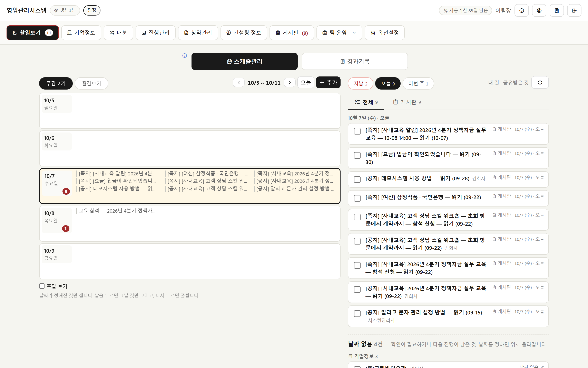Click the document/manual icon in header
Viewport: 588px width, 368px height.
pos(557,10)
